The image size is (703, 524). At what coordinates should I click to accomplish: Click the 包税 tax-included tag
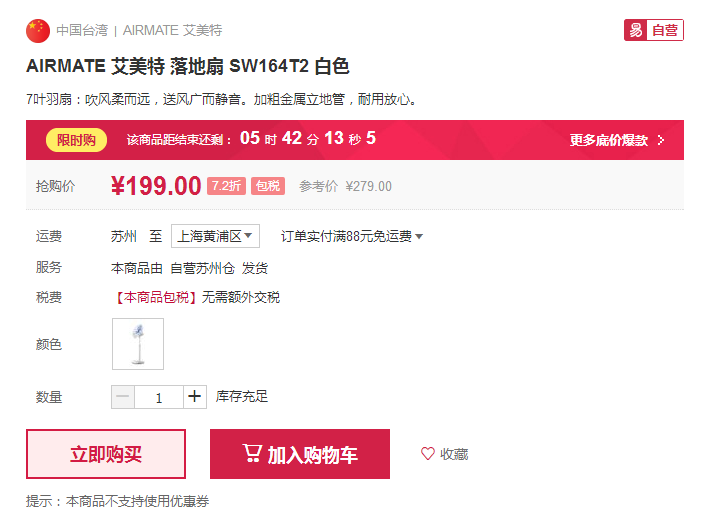[268, 186]
